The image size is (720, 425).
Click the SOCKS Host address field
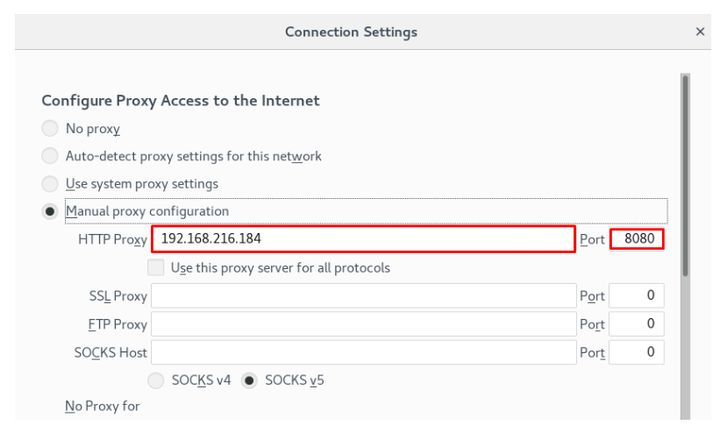click(x=363, y=352)
